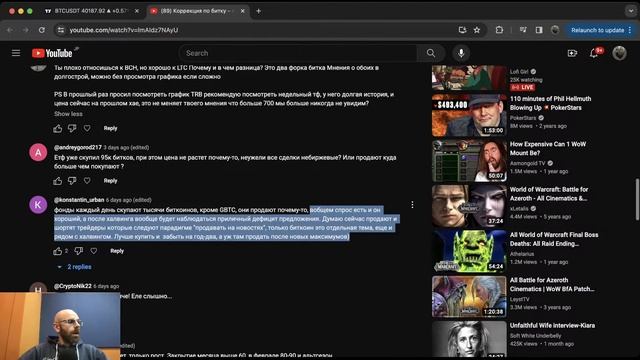Click the search magnifier button

tap(431, 53)
